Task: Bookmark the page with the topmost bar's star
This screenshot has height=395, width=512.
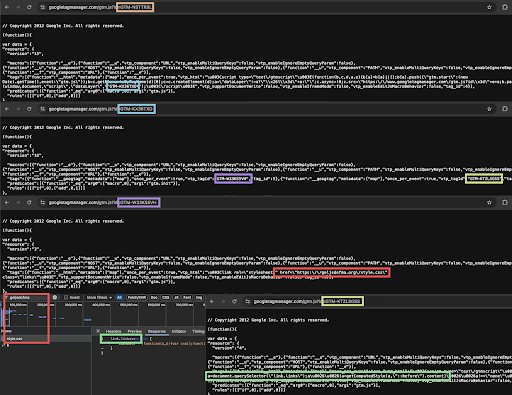Action: point(489,7)
